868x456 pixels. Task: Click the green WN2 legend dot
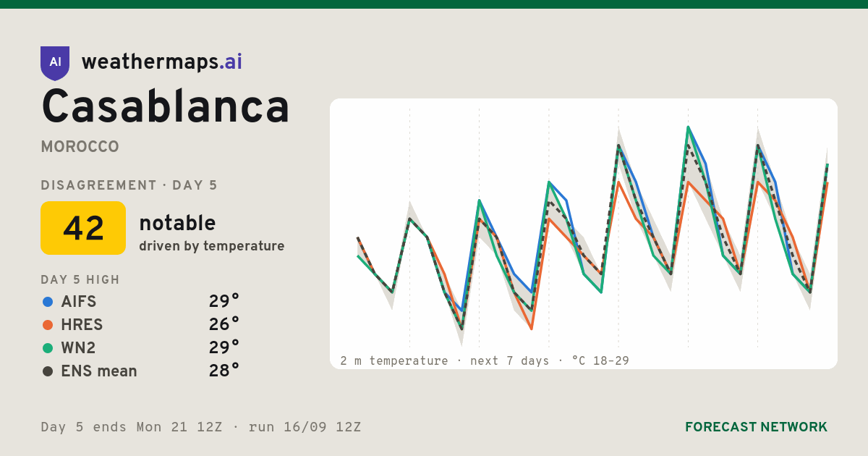coord(48,348)
